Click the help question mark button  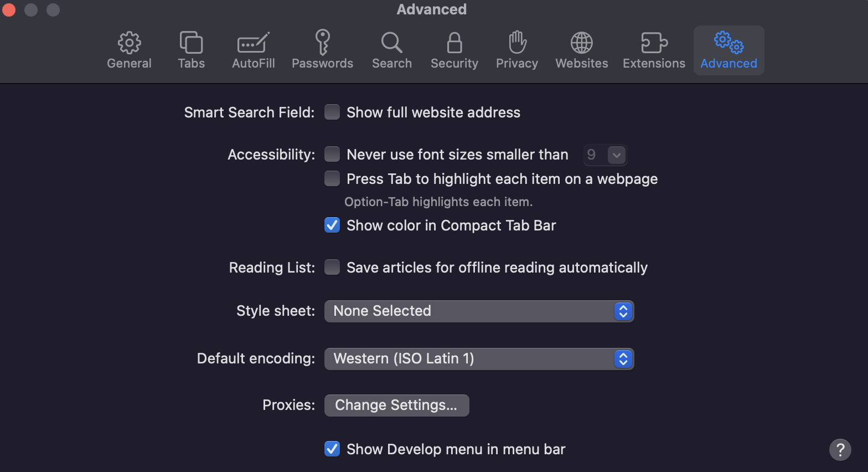coord(840,449)
